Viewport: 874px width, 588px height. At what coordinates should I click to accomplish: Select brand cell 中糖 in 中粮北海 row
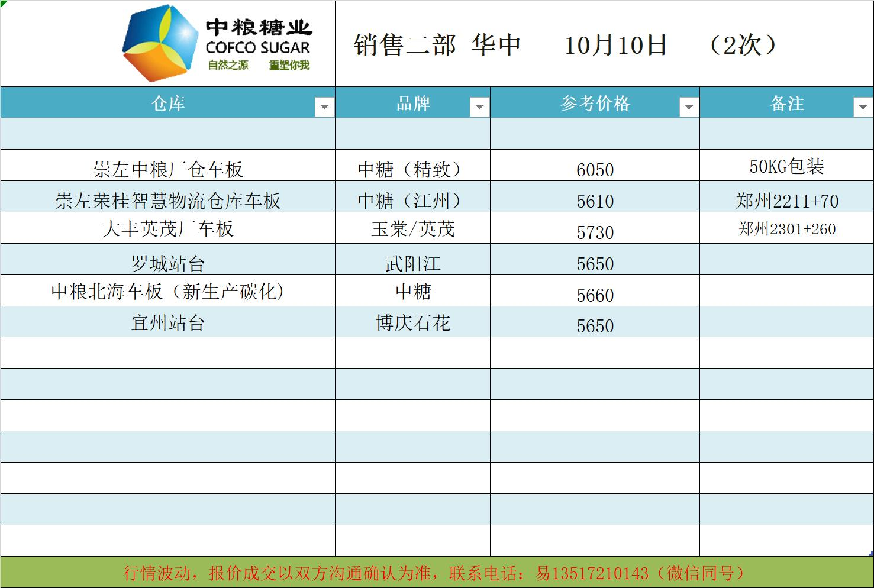[413, 292]
